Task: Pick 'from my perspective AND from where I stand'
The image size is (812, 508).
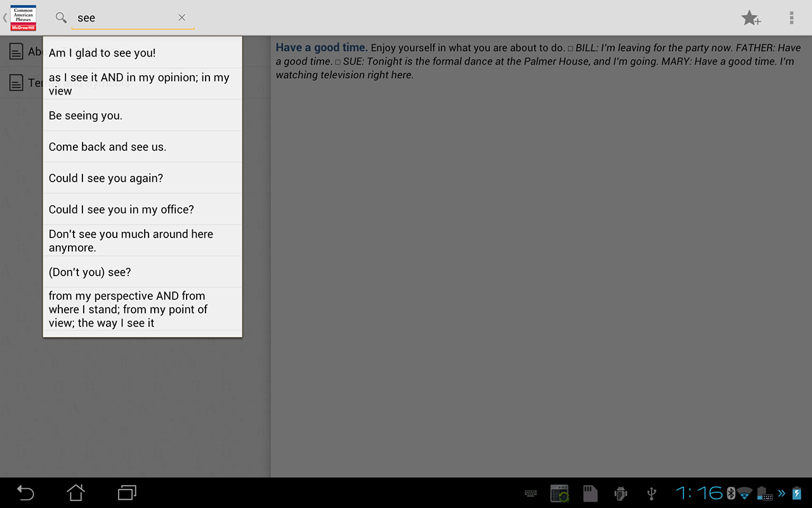Action: click(x=142, y=309)
